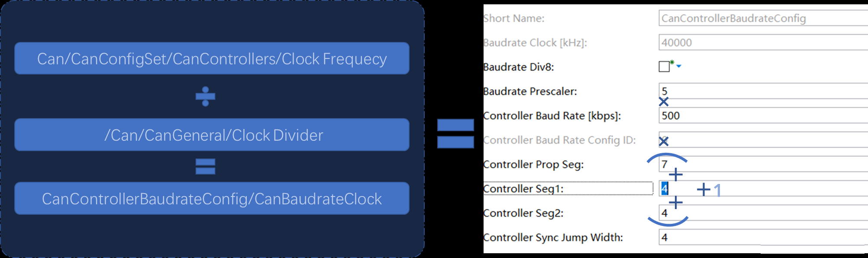Viewport: 868px width, 258px height.
Task: Focus the Controller Sync Jump Width field
Action: [x=762, y=237]
